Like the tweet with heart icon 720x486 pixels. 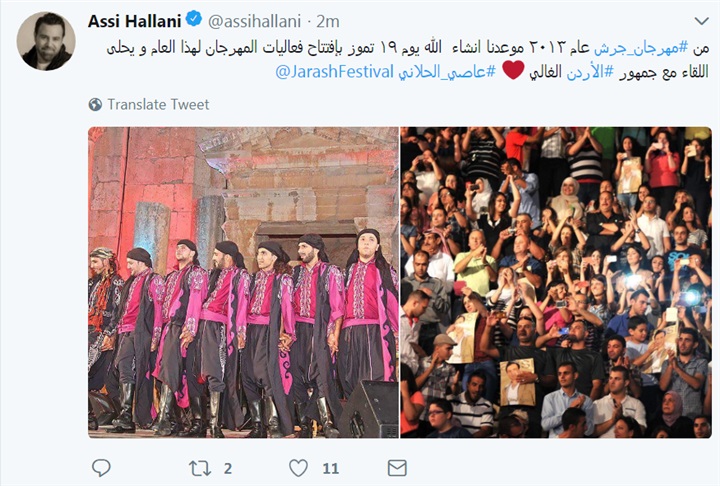[298, 468]
